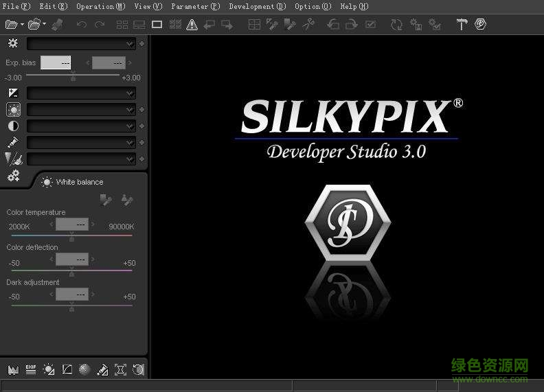Click plus button beside top settings dropdown
Screen dimensions: 544x392
click(141, 43)
